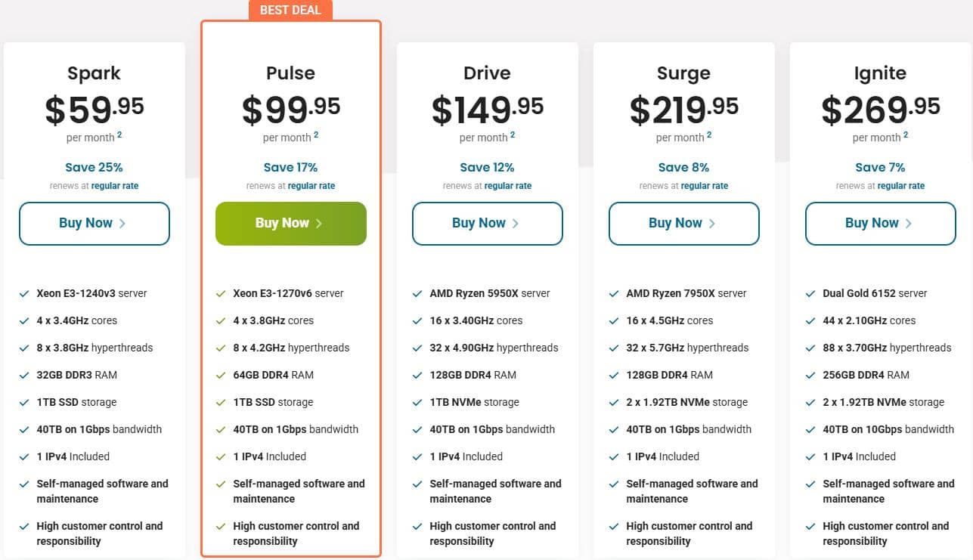The image size is (973, 560).
Task: Open the regular rate link under Spark
Action: click(x=115, y=186)
